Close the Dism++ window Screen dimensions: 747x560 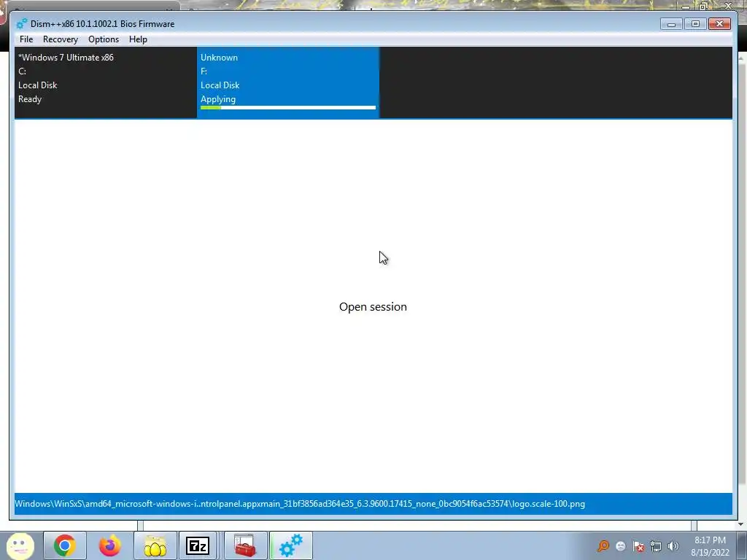pos(719,24)
